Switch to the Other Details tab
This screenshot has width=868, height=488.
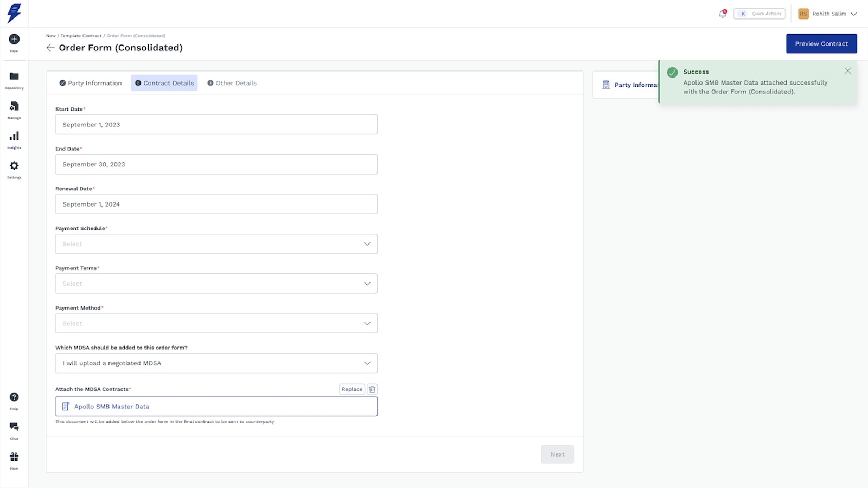(232, 83)
